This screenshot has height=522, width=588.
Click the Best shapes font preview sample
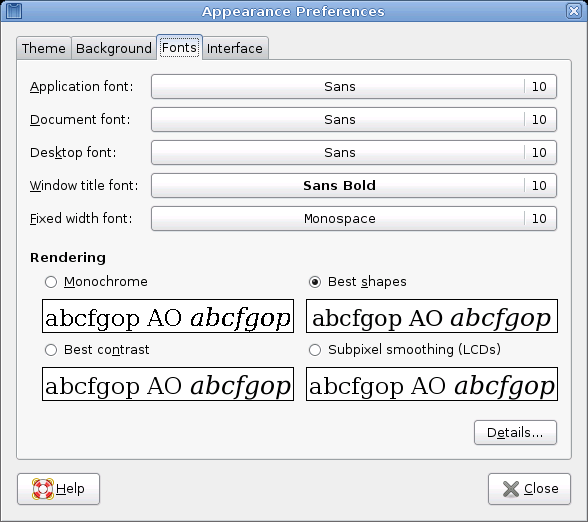click(x=432, y=316)
